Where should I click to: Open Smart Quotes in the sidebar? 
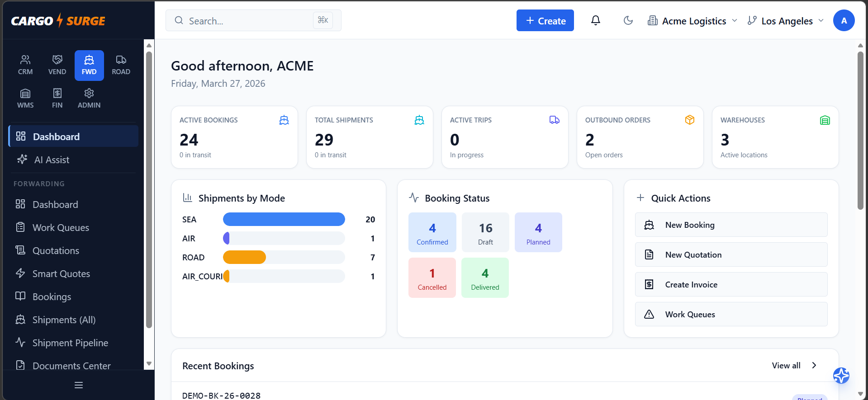pos(73,273)
